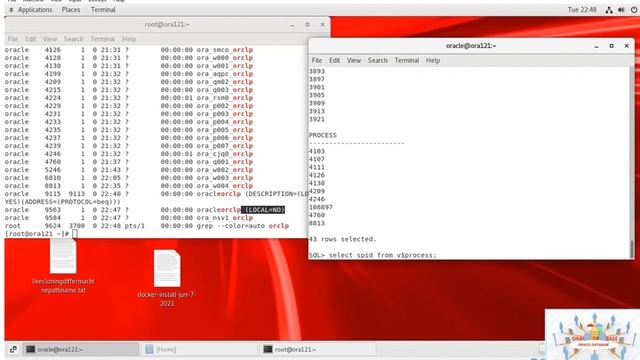Screen dimensions: 640x360
Task: Open the Places menu in top panel
Action: [x=71, y=9]
